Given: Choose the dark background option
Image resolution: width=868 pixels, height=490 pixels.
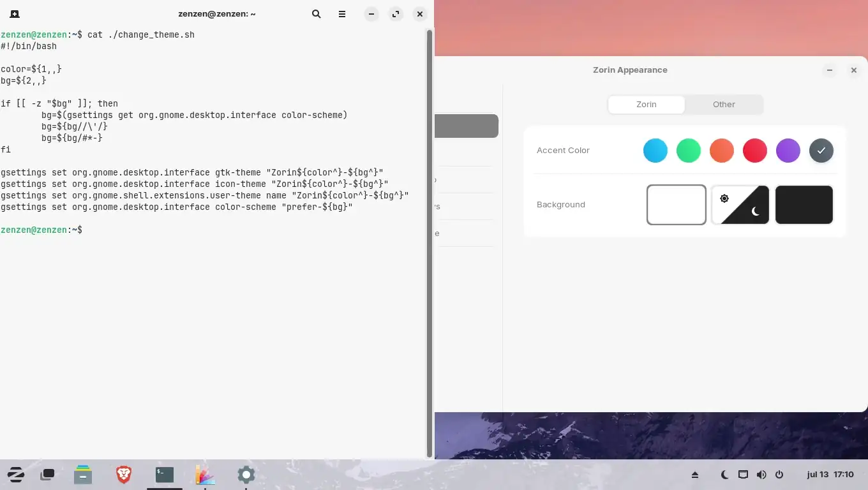Looking at the screenshot, I should click(x=804, y=205).
